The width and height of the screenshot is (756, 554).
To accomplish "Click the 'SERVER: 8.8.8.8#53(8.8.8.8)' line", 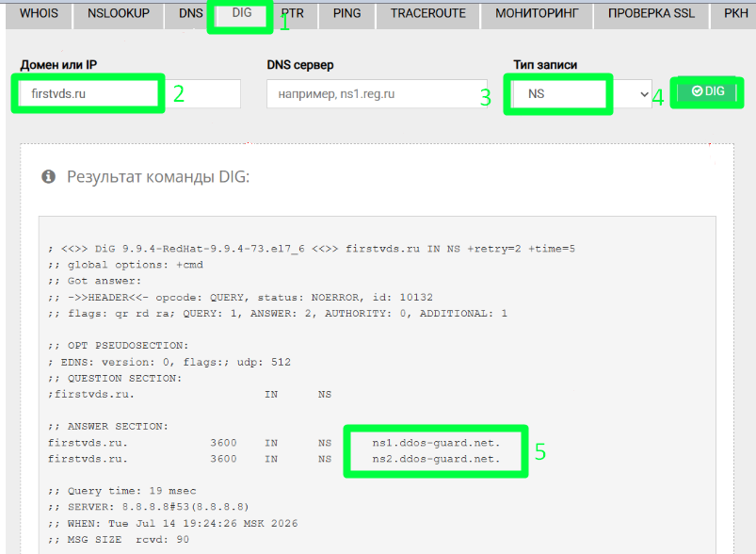I will [x=149, y=507].
